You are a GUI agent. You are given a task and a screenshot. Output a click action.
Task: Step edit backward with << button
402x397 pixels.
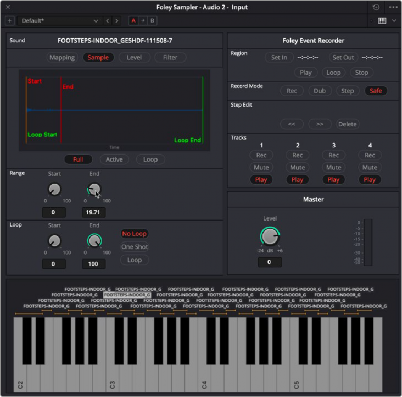[292, 124]
